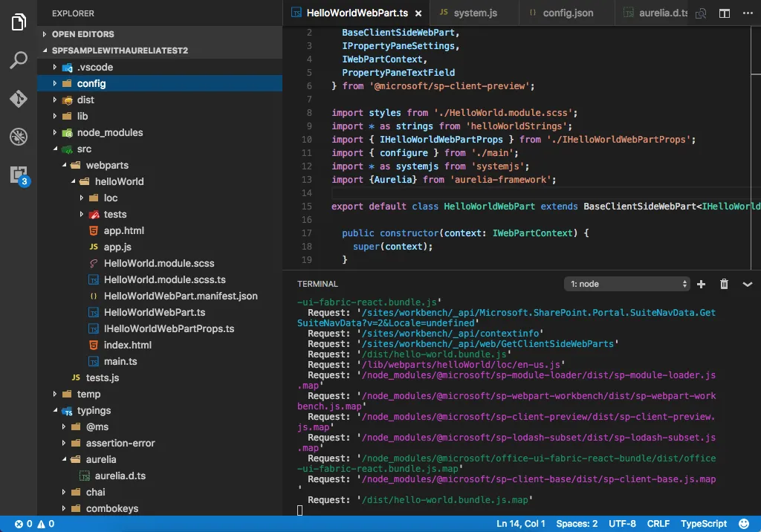
Task: Collapse the terminal panel with chevron
Action: tap(748, 284)
